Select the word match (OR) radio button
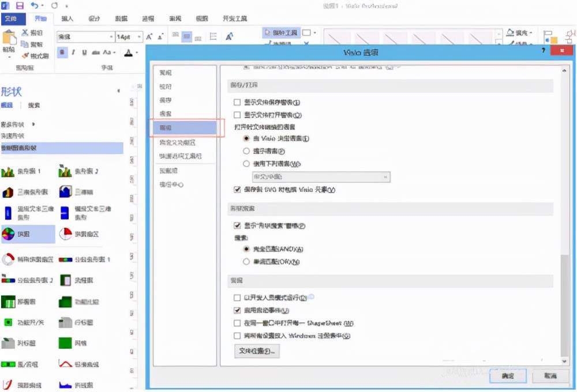 point(246,262)
